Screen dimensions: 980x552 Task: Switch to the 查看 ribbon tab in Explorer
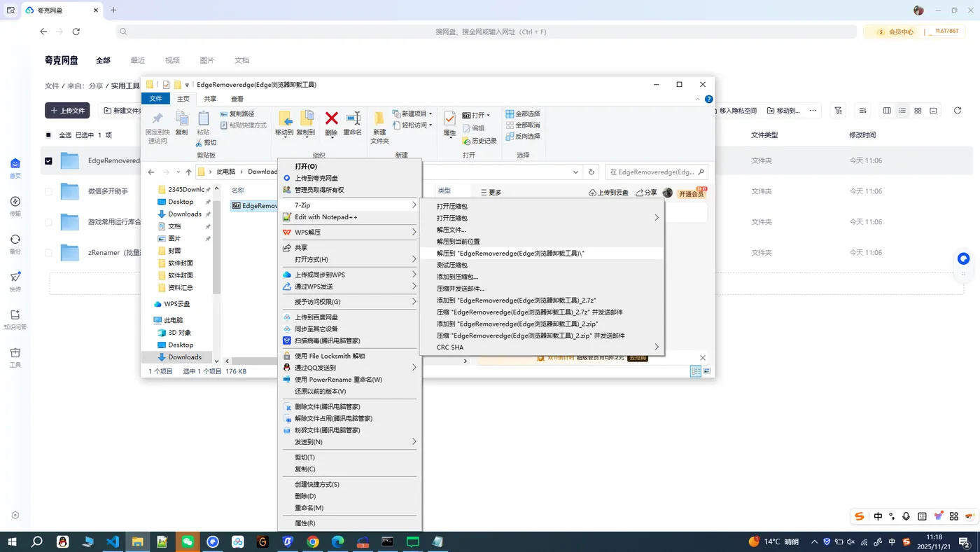coord(237,99)
